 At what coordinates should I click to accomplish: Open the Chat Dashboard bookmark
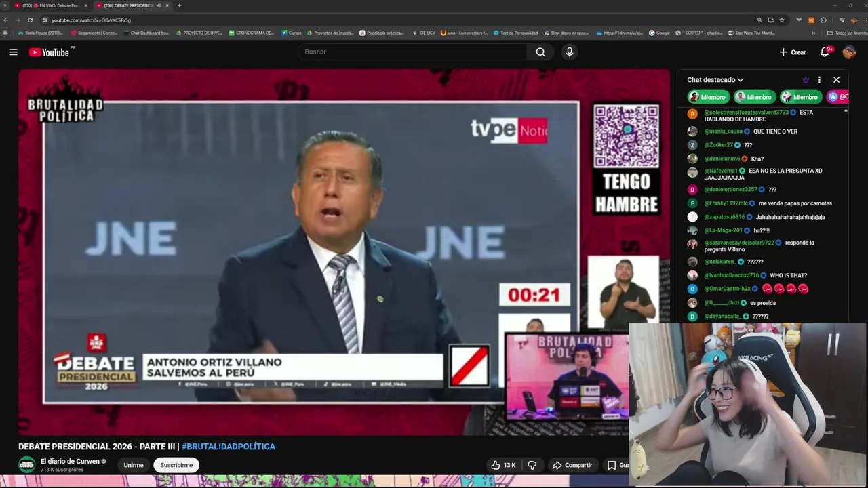coord(146,33)
